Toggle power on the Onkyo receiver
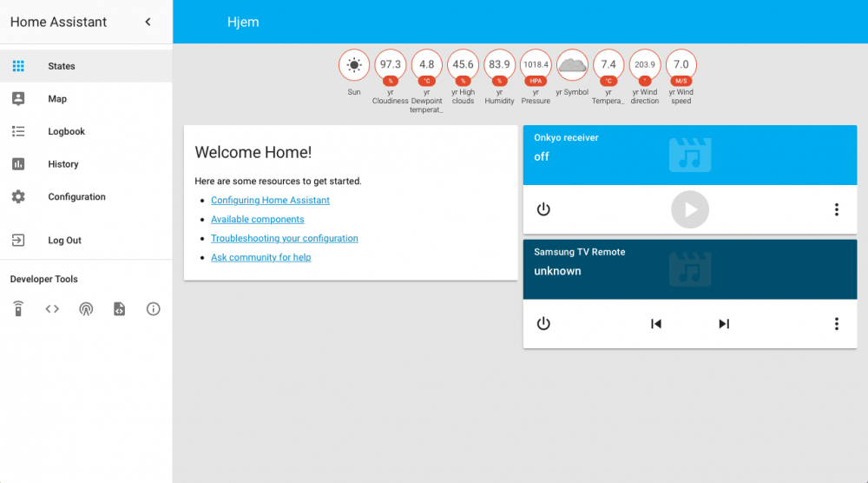This screenshot has height=483, width=868. pos(543,209)
